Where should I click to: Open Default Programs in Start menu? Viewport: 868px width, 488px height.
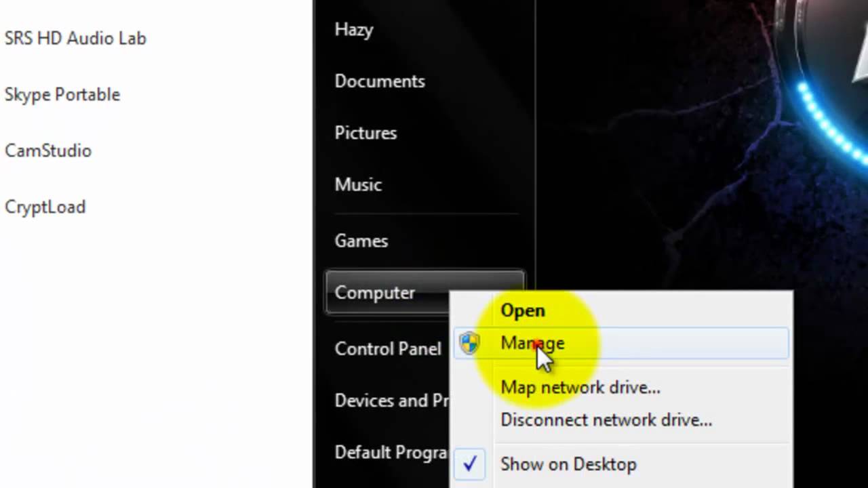(391, 452)
